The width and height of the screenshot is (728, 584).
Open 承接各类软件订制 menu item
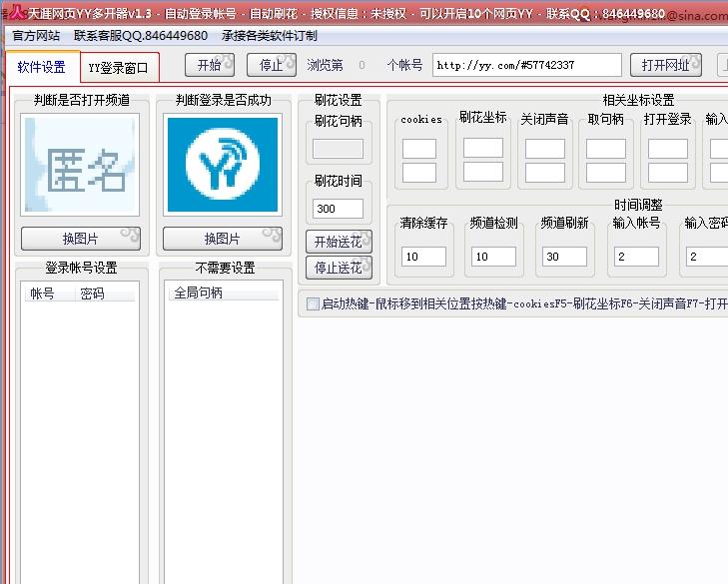[x=270, y=35]
